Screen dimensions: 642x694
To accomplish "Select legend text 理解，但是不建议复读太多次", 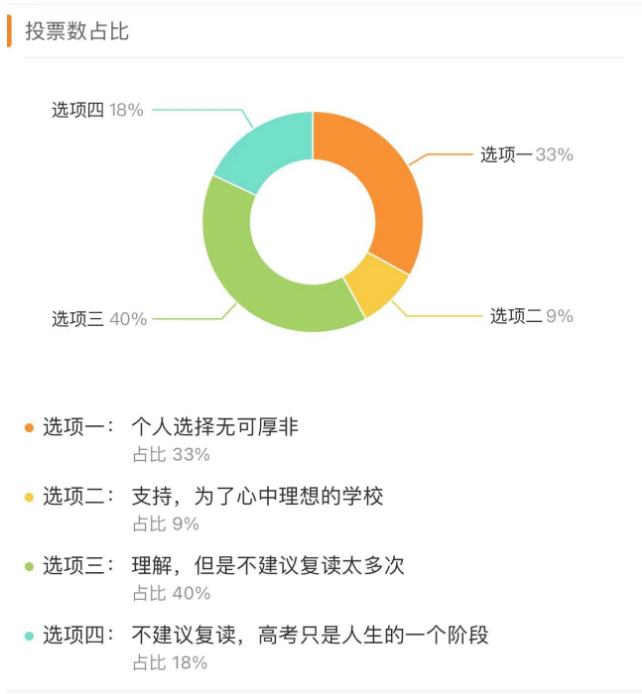I will (268, 566).
